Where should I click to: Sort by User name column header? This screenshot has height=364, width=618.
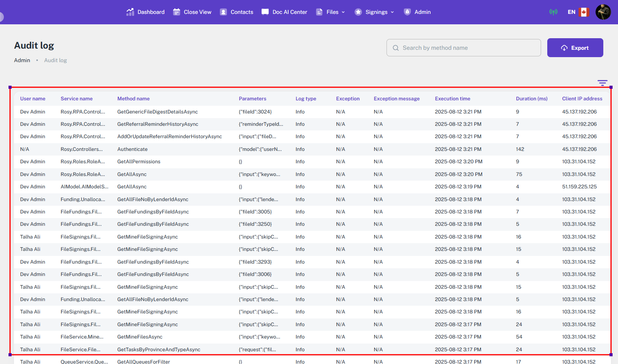(x=33, y=99)
